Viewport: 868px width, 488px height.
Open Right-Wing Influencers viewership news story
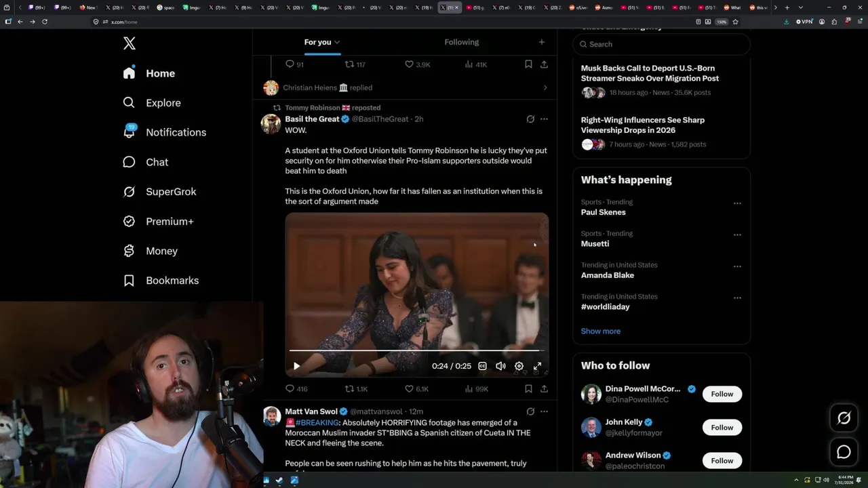[x=643, y=125]
